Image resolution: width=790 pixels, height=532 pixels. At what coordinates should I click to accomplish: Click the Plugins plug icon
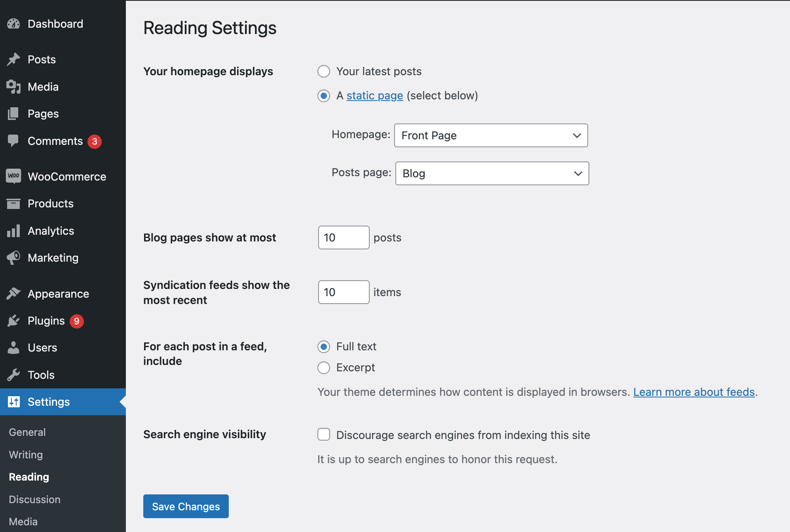pyautogui.click(x=13, y=321)
